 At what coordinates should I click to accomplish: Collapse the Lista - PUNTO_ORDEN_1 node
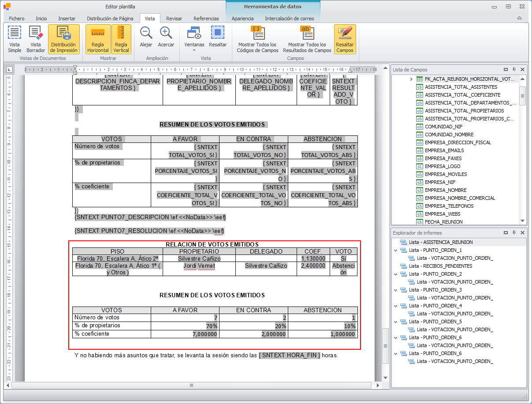click(395, 250)
